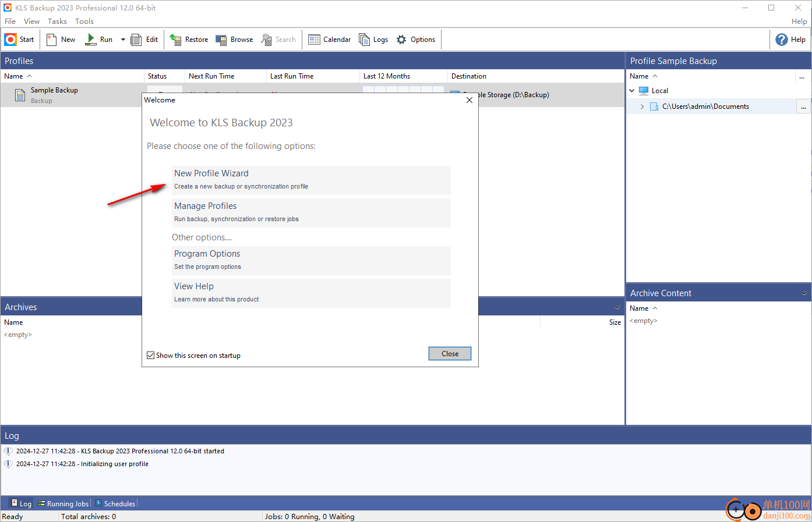
Task: Click the KLS Backup app icon in title bar
Action: (x=8, y=8)
